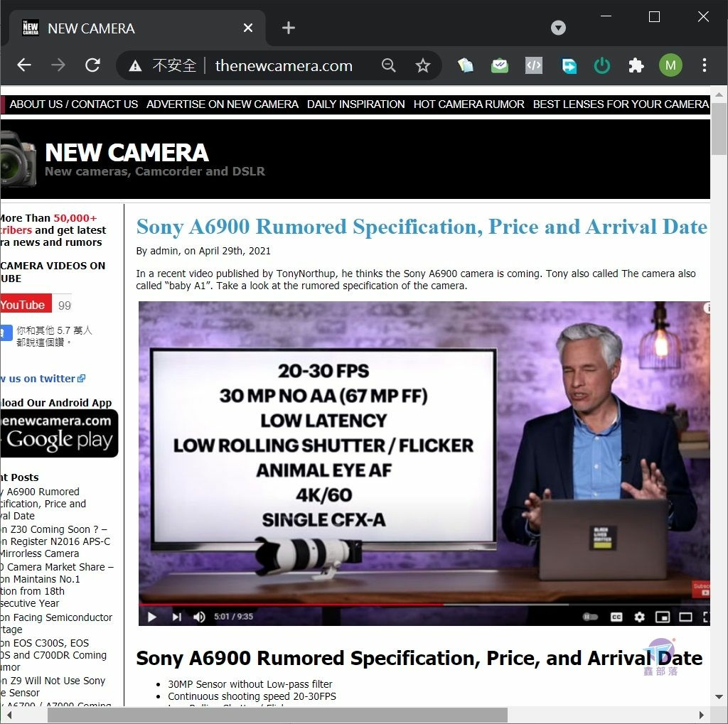Open the Z30 Coming Soon recent post
The image size is (728, 724).
(54, 541)
